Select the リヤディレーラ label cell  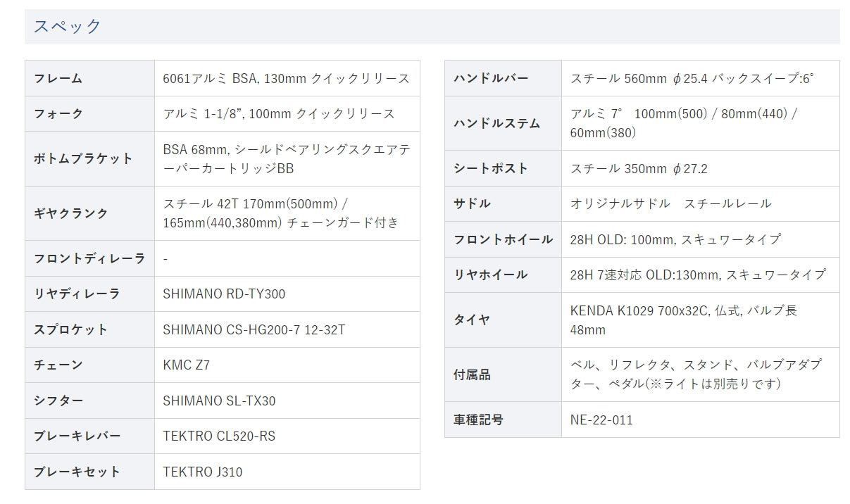(89, 294)
